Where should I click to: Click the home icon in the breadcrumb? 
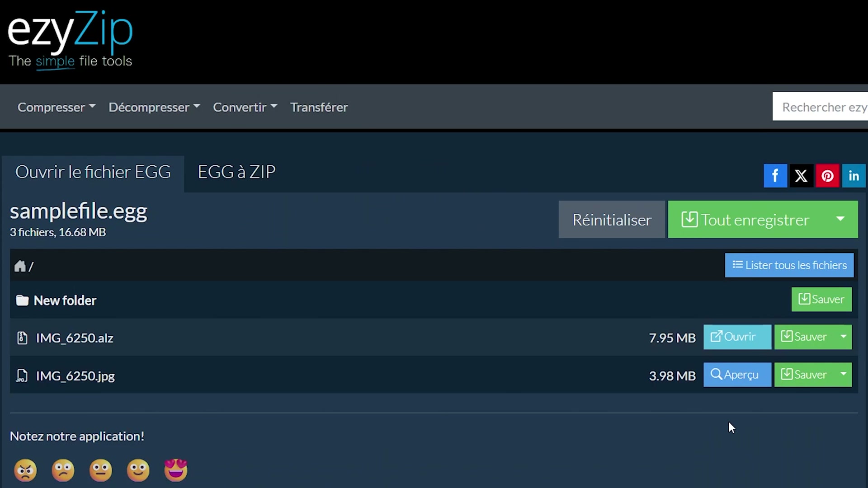(x=20, y=266)
